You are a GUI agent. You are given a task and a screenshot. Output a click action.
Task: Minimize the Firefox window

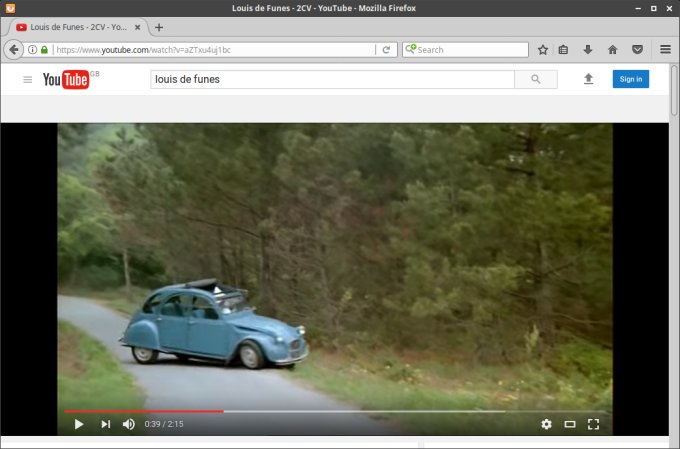tap(638, 8)
